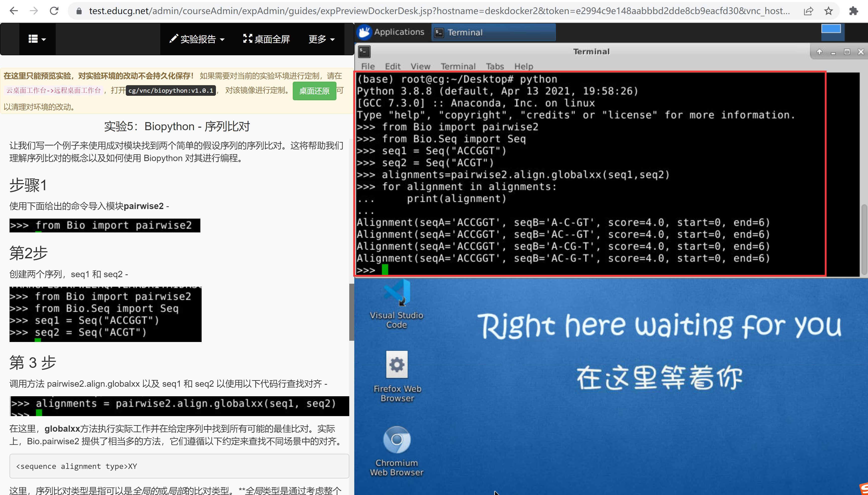The image size is (868, 495).
Task: Click the Terminal taskbar button
Action: (x=493, y=32)
